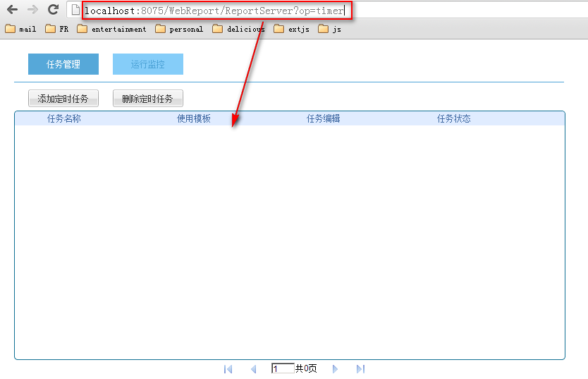
Task: Click the page icon in the address bar
Action: (x=75, y=10)
